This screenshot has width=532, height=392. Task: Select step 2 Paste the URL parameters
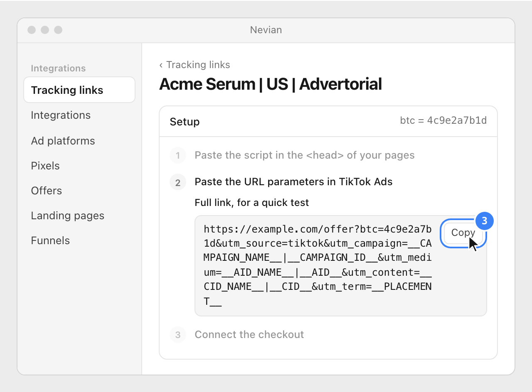pyautogui.click(x=293, y=181)
